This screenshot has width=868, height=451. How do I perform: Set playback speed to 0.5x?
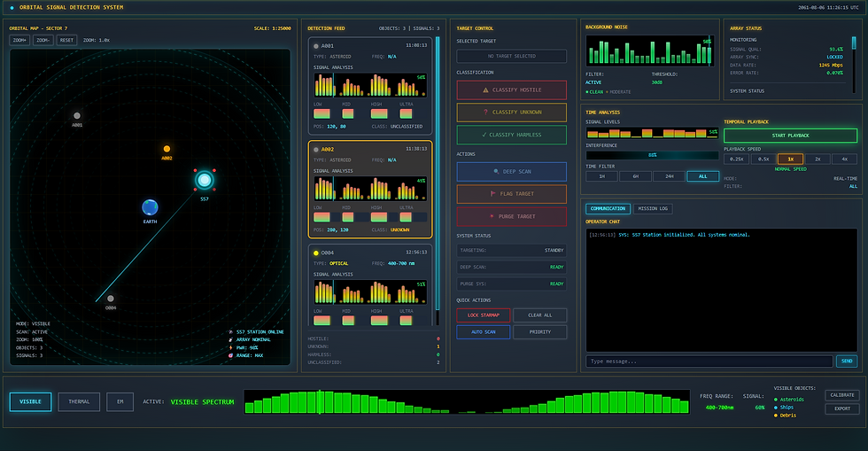[763, 159]
